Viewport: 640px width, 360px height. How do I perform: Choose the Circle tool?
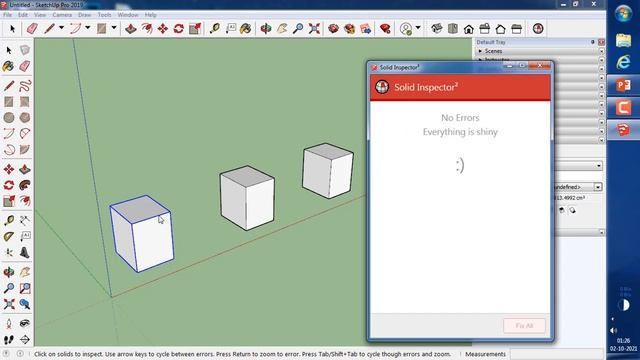point(9,118)
